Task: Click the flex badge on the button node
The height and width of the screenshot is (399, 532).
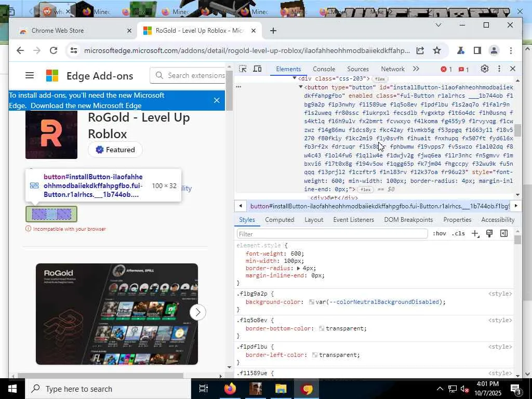Action: point(365,189)
